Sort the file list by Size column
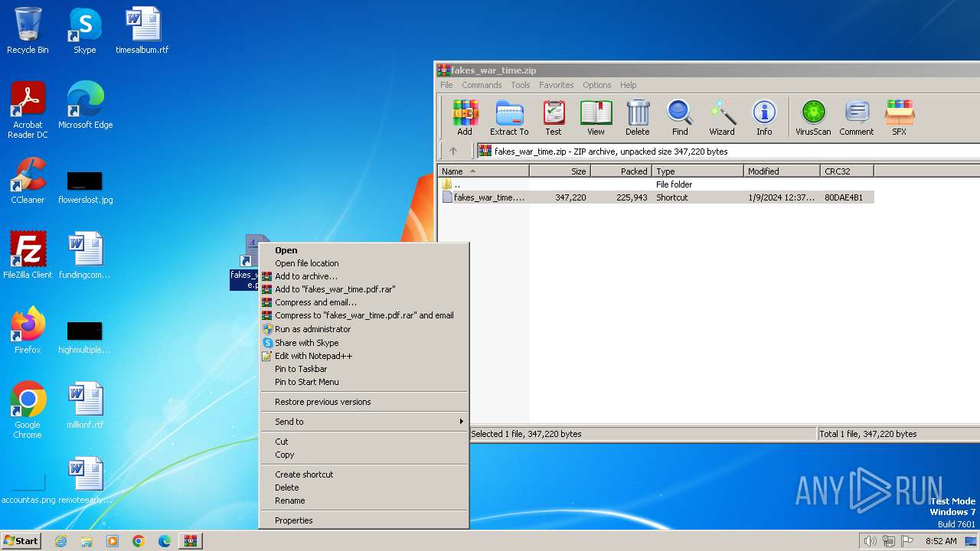This screenshot has height=551, width=980. tap(560, 171)
